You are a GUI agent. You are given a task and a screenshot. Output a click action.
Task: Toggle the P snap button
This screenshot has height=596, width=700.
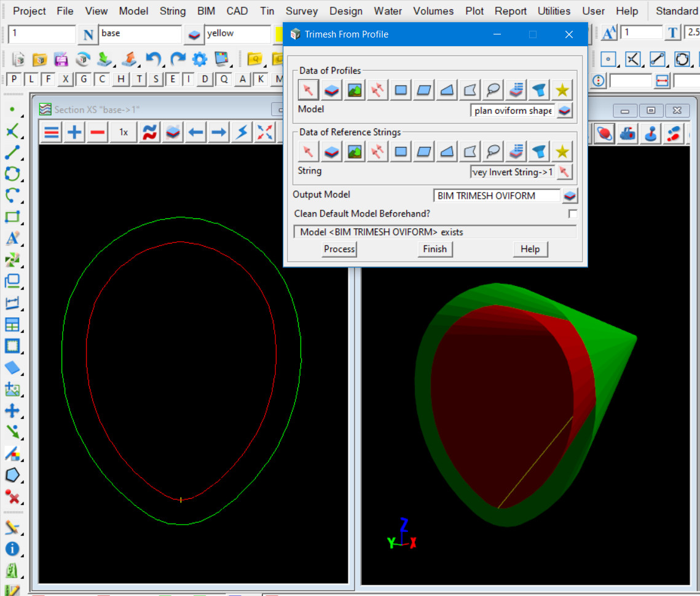click(14, 79)
